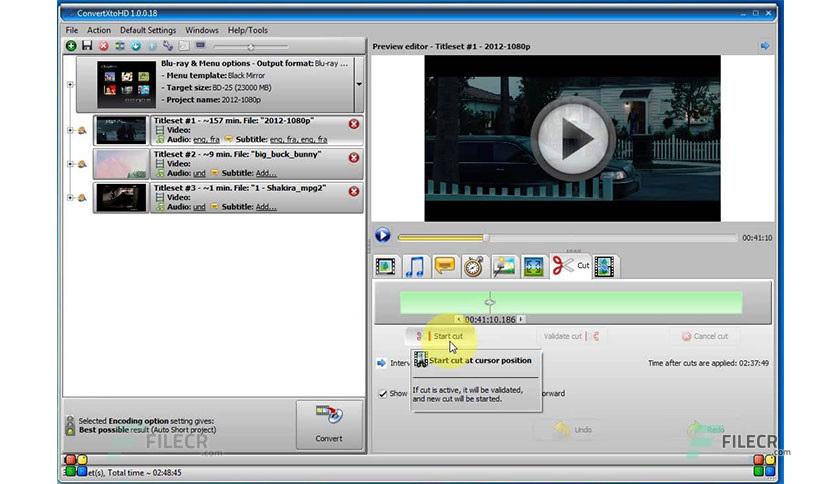The image size is (836, 484).
Task: Click the green audio icon in Titleset #3
Action: (160, 207)
